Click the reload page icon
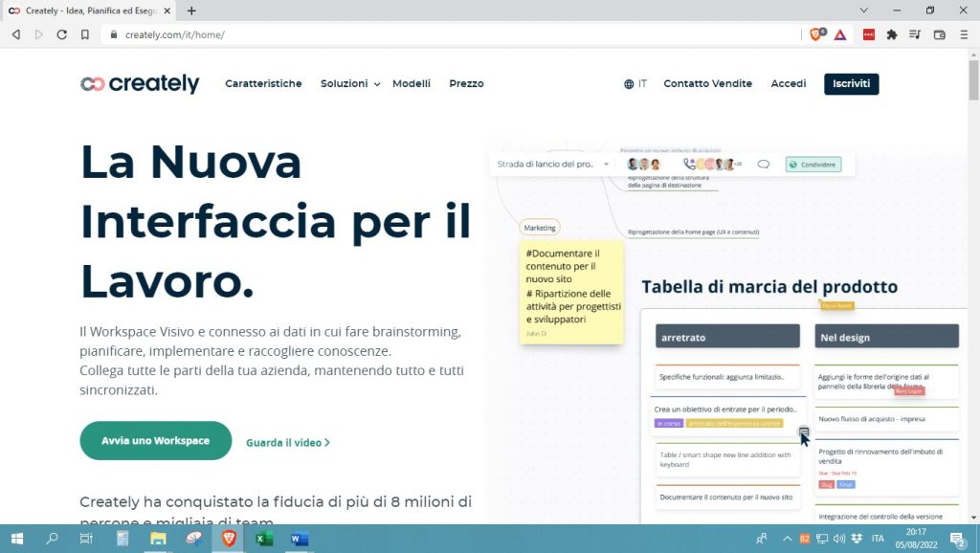 coord(62,34)
